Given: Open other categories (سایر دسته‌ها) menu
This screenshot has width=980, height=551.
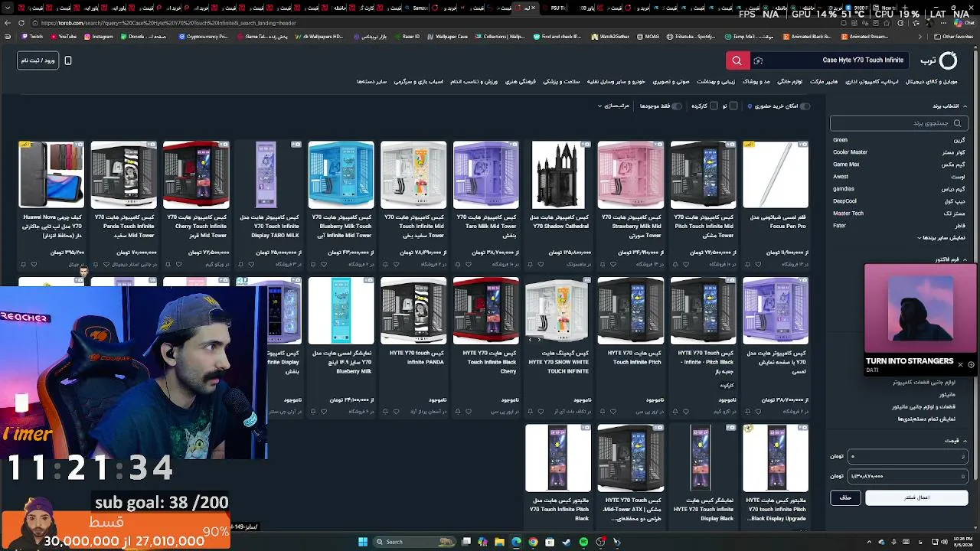Looking at the screenshot, I should click(371, 82).
